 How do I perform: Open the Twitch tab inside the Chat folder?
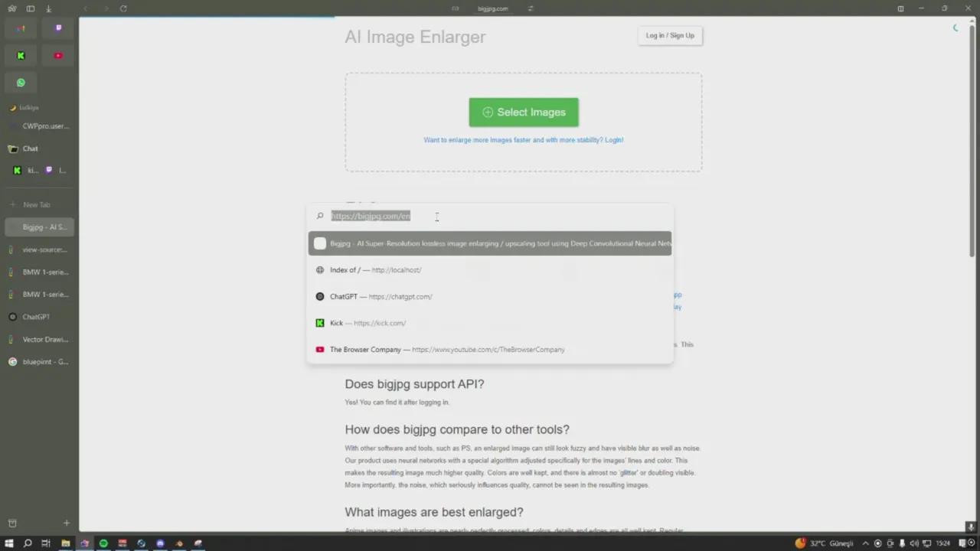point(57,171)
